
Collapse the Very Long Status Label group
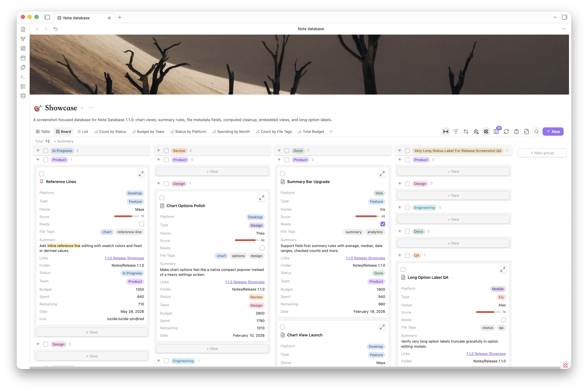(399, 151)
